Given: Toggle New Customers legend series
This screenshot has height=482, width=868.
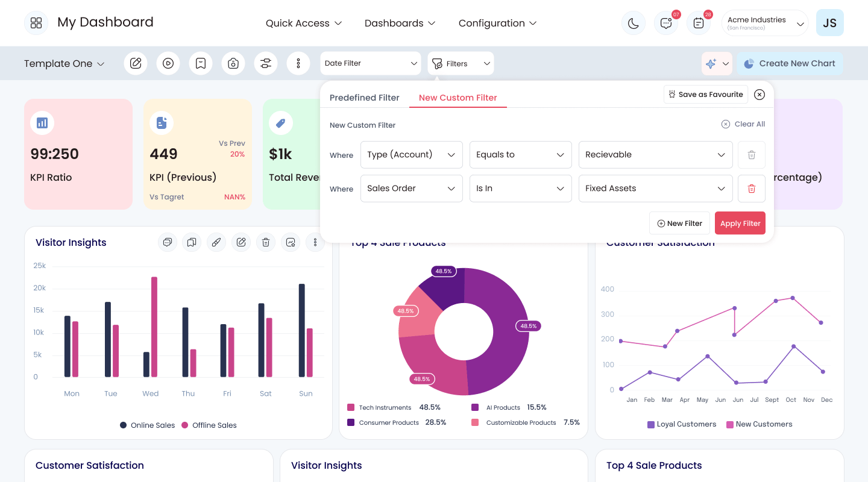Looking at the screenshot, I should (x=759, y=424).
